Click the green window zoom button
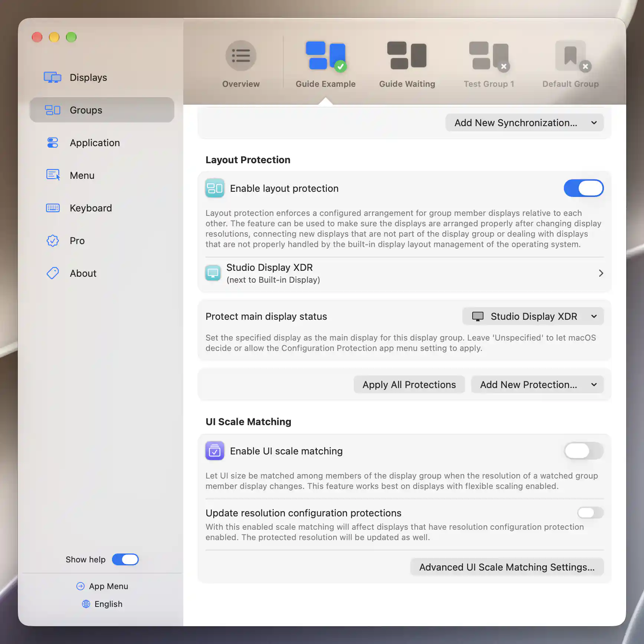 71,37
